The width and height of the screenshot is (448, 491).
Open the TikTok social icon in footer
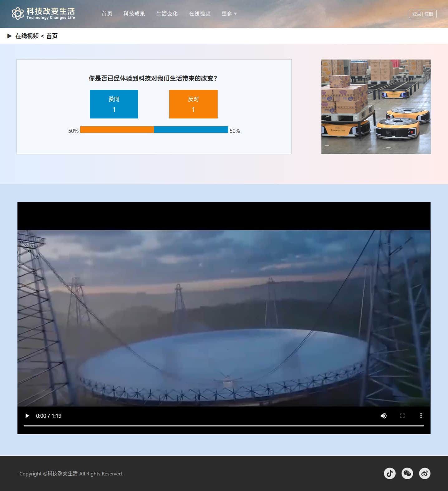[389, 473]
